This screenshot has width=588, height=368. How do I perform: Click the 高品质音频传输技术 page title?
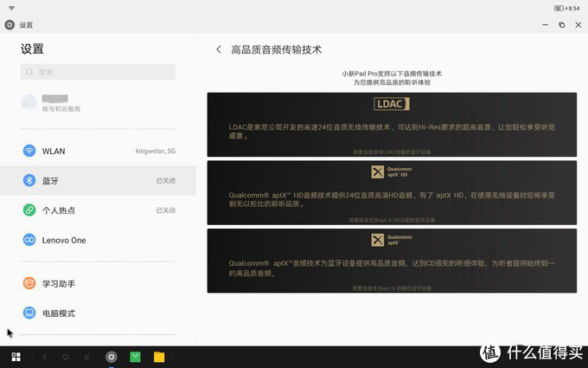(277, 49)
